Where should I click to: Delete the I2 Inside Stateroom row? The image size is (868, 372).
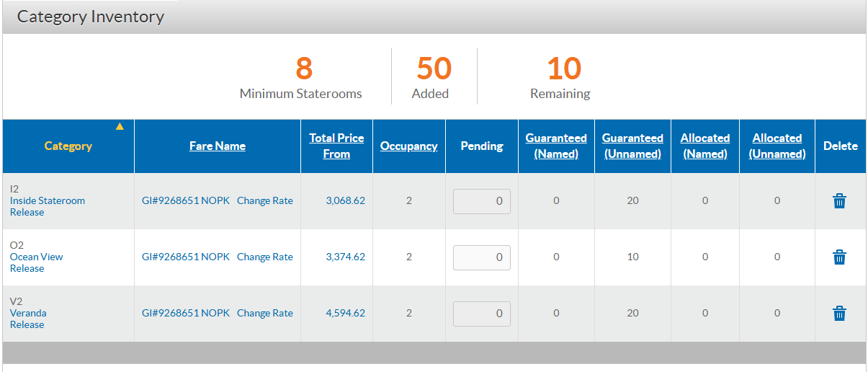pyautogui.click(x=839, y=201)
